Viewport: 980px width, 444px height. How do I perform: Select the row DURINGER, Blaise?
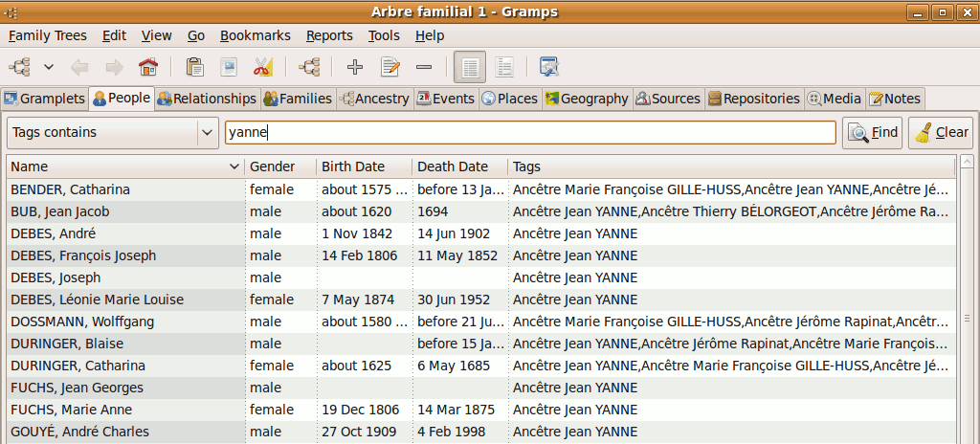point(481,344)
